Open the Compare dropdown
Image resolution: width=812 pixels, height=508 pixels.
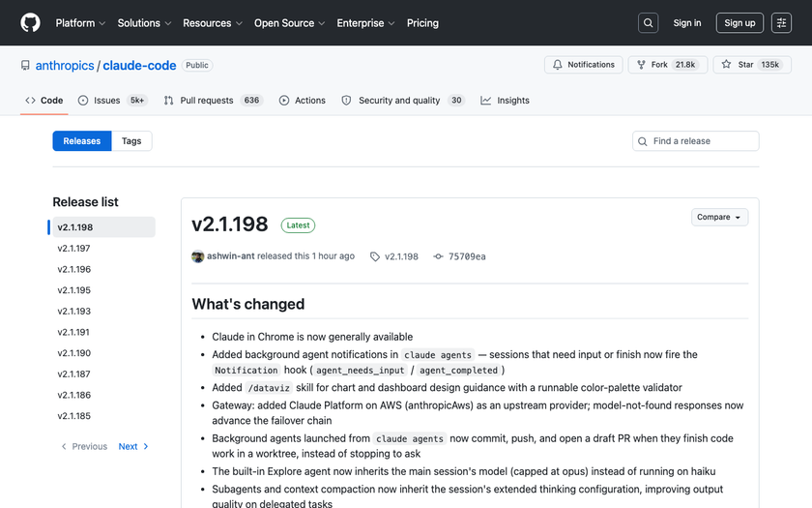click(x=719, y=217)
